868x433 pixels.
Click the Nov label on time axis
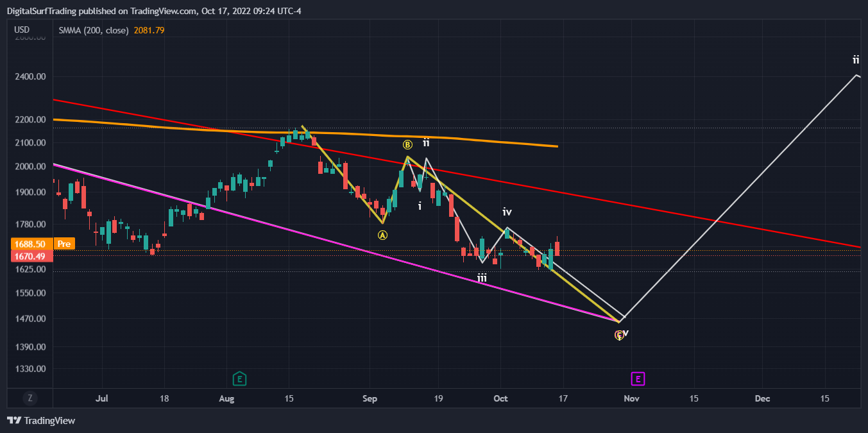(x=632, y=398)
